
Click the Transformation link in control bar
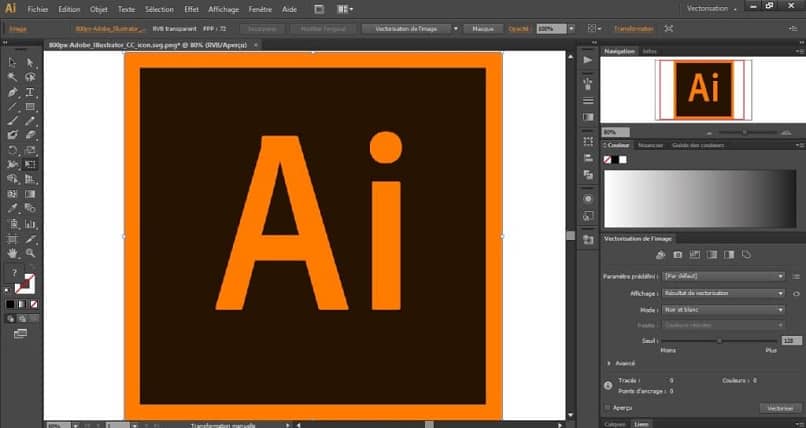634,29
